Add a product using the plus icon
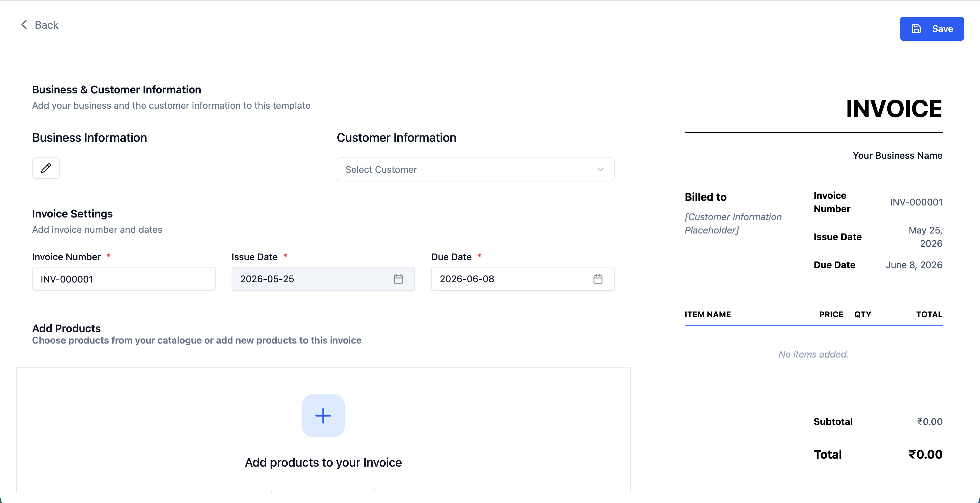The image size is (980, 503). (x=323, y=415)
